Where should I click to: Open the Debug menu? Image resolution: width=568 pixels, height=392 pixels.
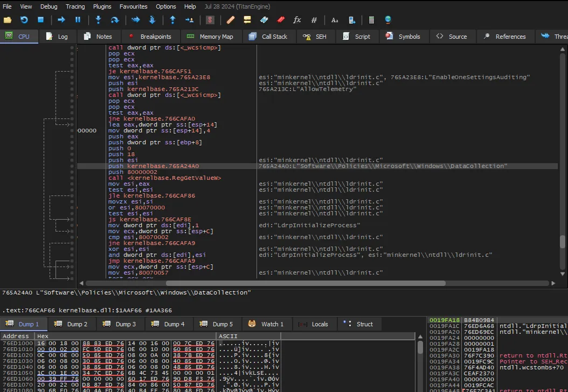(x=49, y=6)
